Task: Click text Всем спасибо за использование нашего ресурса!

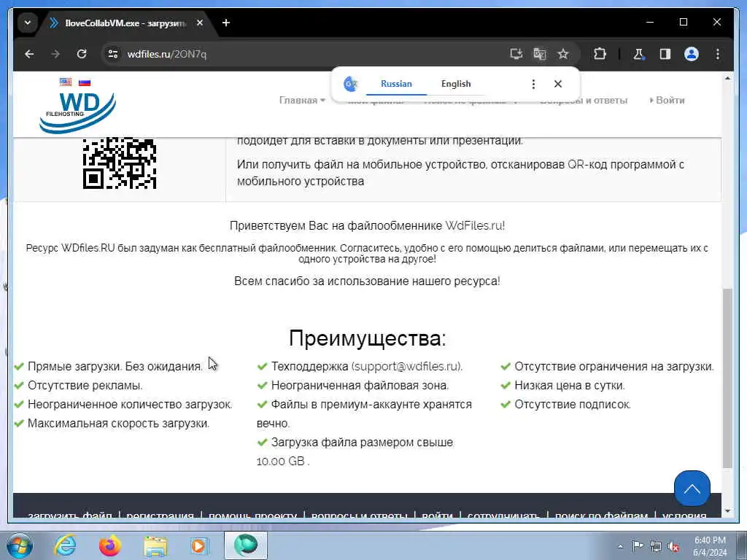Action: (x=368, y=281)
